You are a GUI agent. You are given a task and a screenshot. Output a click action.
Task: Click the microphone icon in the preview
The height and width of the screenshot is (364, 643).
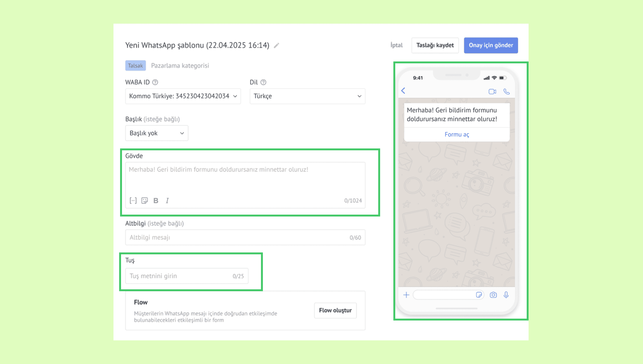coord(506,295)
